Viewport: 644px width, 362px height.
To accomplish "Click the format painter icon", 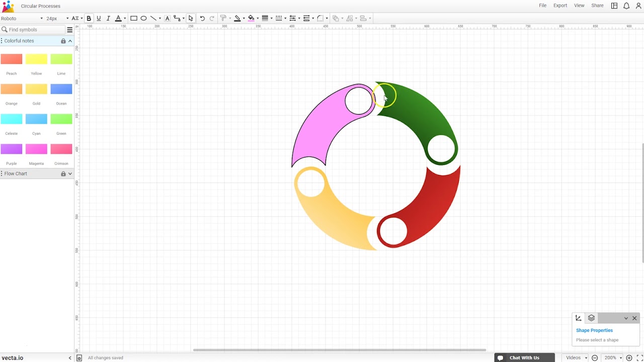I will pyautogui.click(x=223, y=19).
